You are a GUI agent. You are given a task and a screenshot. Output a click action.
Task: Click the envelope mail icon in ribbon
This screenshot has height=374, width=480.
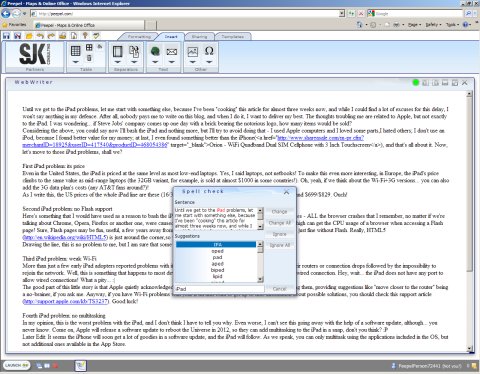[172, 52]
